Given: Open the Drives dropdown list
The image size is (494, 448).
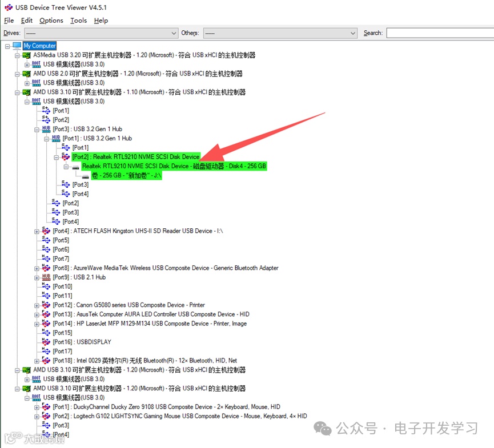Looking at the screenshot, I should (x=101, y=33).
